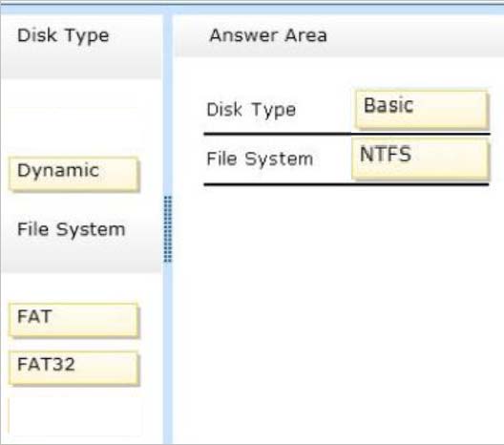This screenshot has height=445, width=504.
Task: Click the NTFS tile in Answer Area
Action: pyautogui.click(x=420, y=159)
